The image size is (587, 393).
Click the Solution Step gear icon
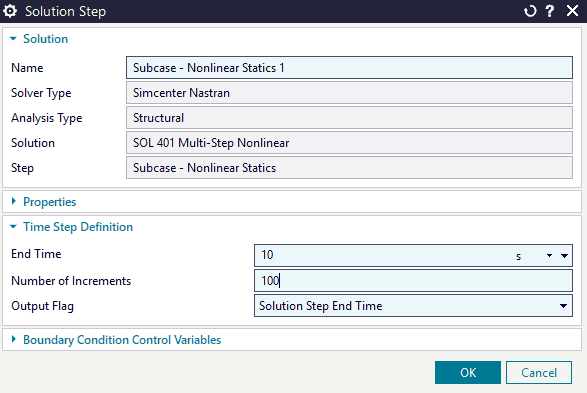click(10, 11)
